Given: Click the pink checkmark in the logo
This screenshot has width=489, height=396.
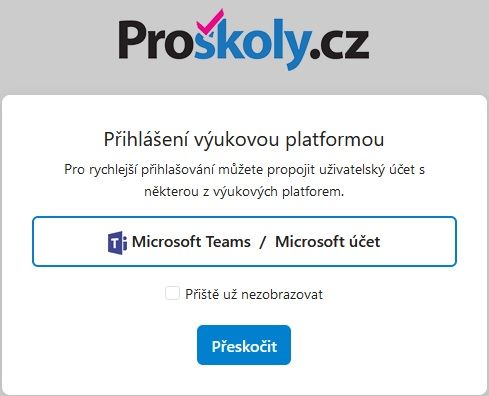Looking at the screenshot, I should click(x=210, y=22).
